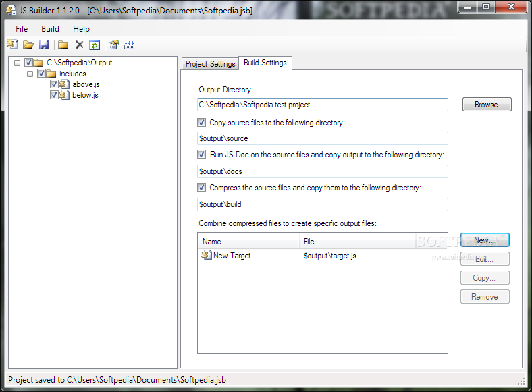Select the below.js file in the tree

click(85, 95)
